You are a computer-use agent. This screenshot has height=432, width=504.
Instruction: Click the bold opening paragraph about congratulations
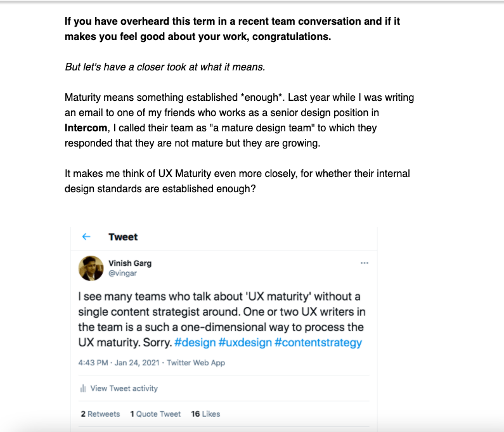[232, 29]
